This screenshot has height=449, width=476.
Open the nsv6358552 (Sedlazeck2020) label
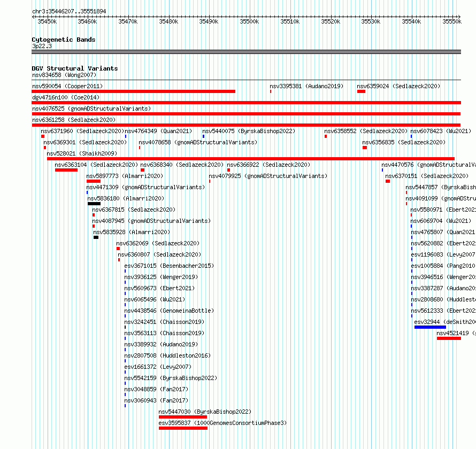click(366, 131)
